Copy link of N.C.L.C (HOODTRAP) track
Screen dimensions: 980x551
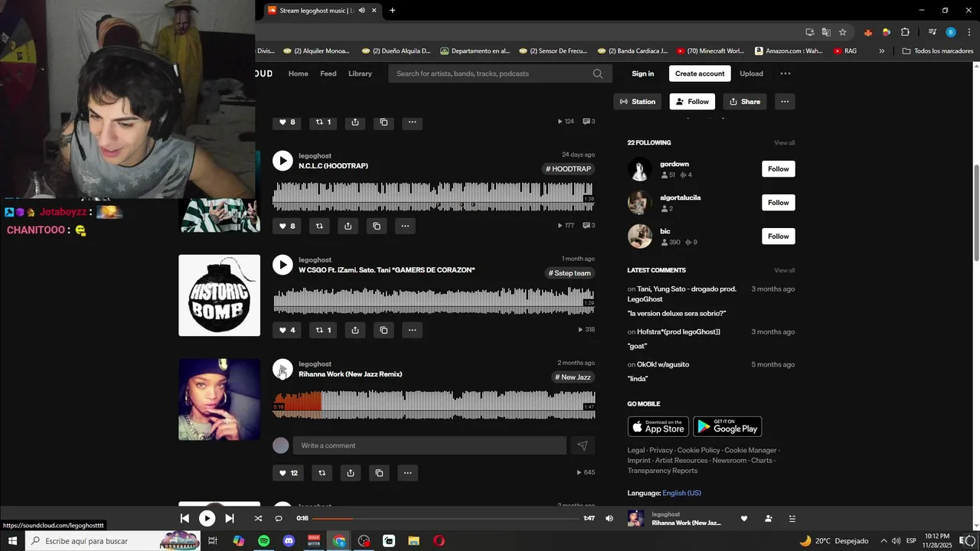click(377, 226)
